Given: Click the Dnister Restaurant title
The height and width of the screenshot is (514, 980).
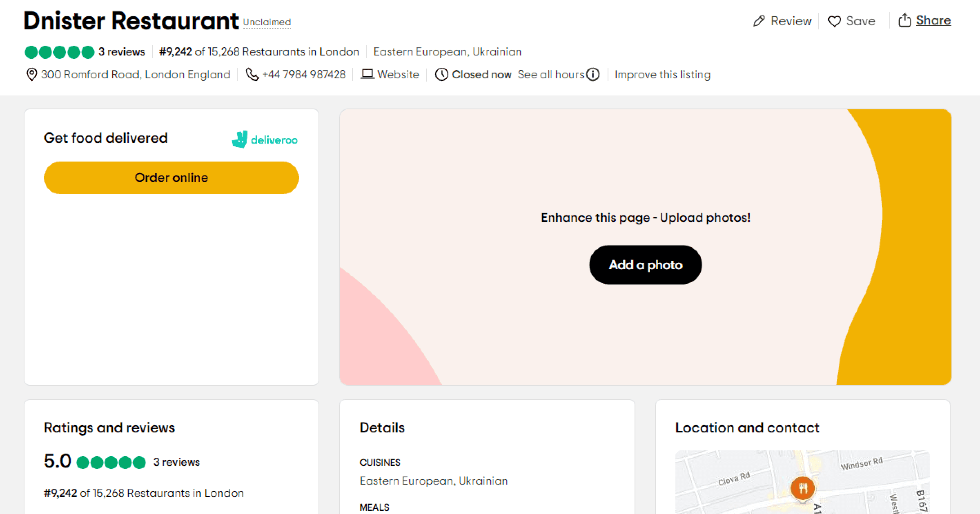Looking at the screenshot, I should click(x=131, y=21).
